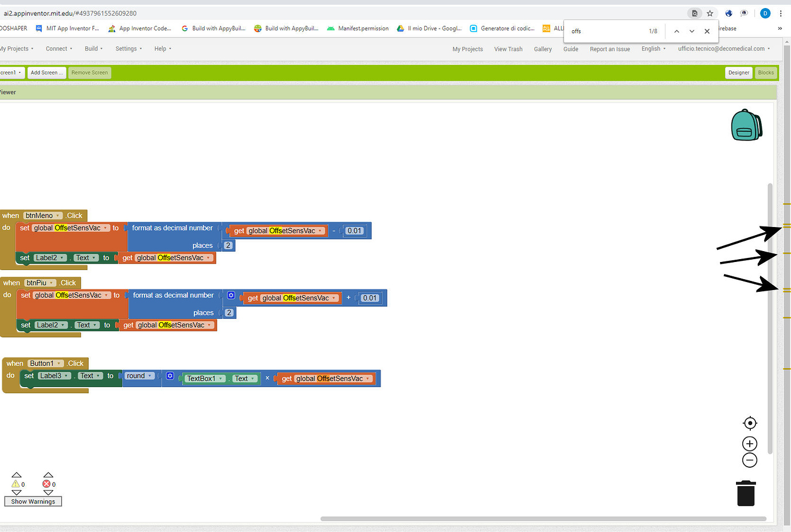
Task: Zoom in with the plus icon
Action: (x=750, y=443)
